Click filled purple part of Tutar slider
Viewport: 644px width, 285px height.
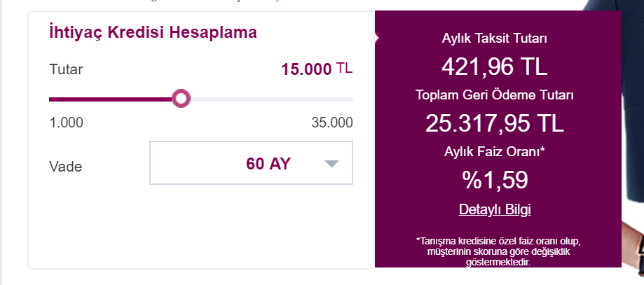(x=110, y=99)
